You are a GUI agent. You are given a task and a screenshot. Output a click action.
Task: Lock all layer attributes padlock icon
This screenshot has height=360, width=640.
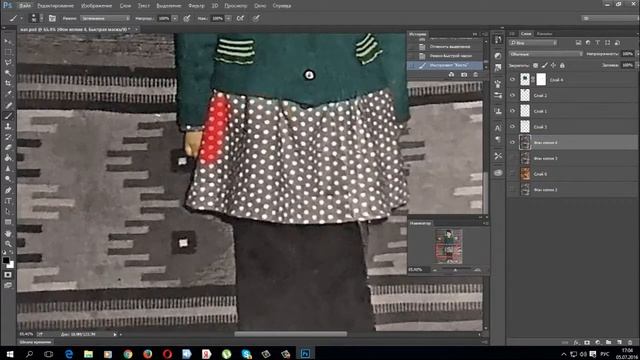coord(562,65)
